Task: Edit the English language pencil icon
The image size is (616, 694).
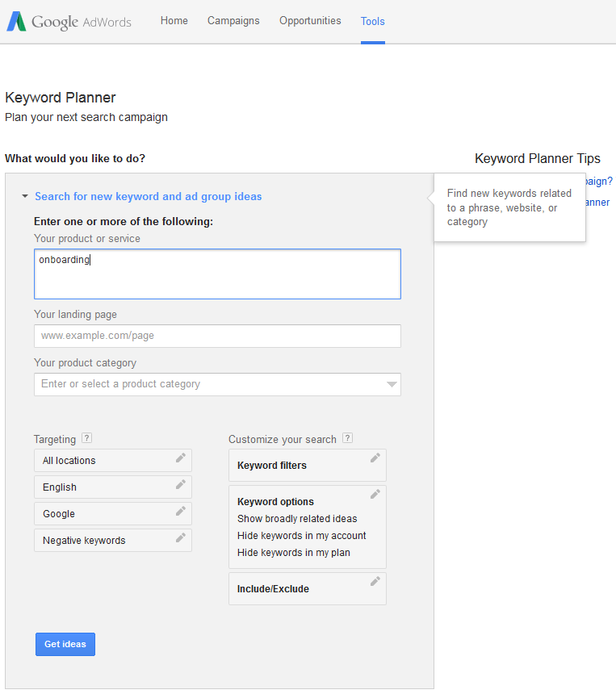Action: click(181, 485)
